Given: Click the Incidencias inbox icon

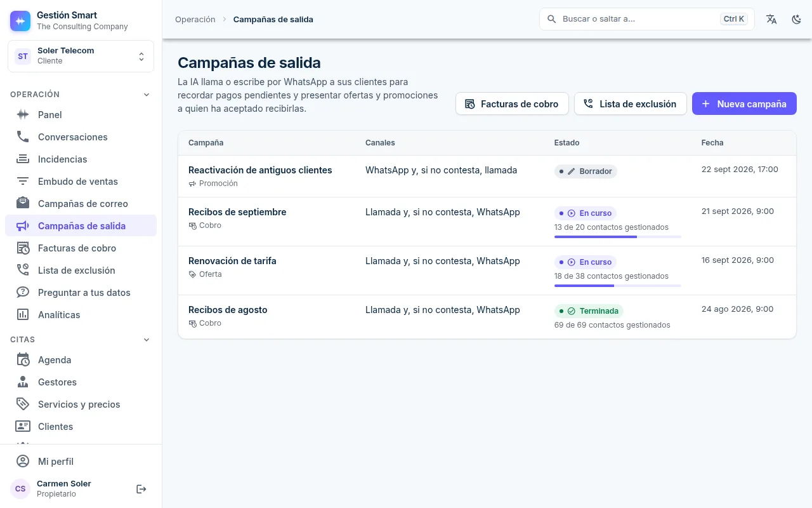Looking at the screenshot, I should (23, 159).
